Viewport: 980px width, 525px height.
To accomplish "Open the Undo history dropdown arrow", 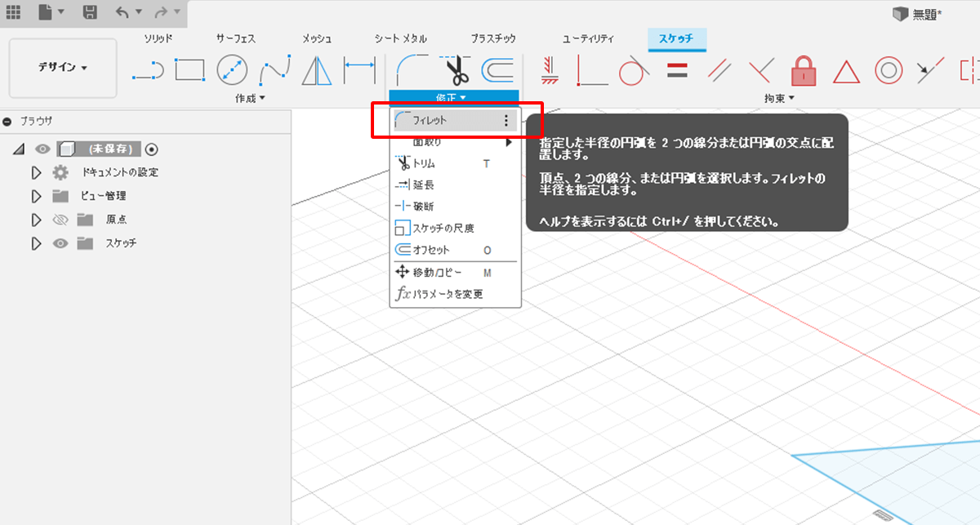I will point(138,12).
